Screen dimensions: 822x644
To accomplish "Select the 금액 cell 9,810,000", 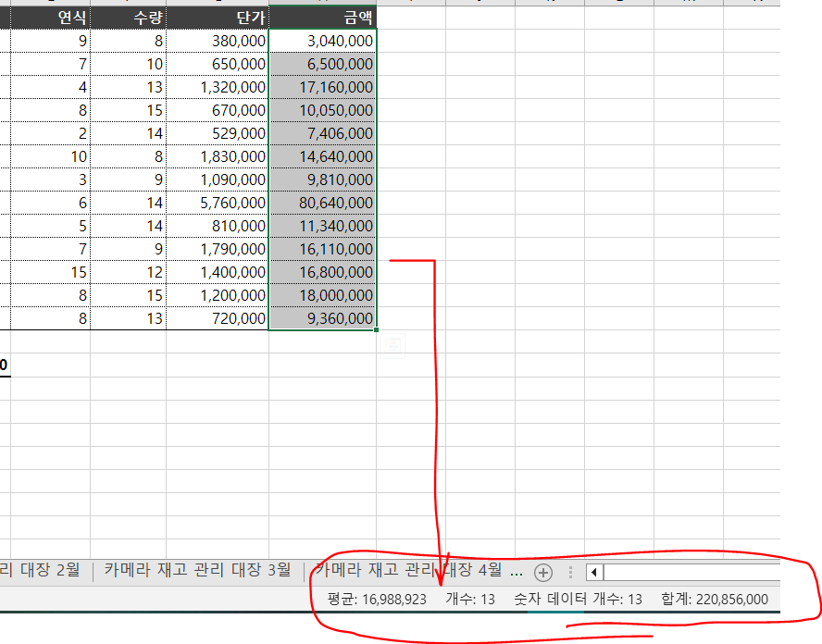I will click(x=322, y=180).
